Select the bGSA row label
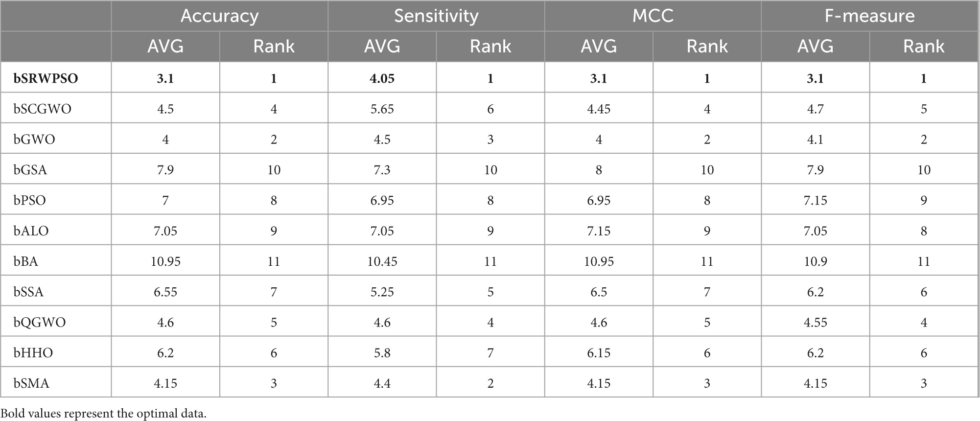The image size is (980, 421). click(30, 170)
